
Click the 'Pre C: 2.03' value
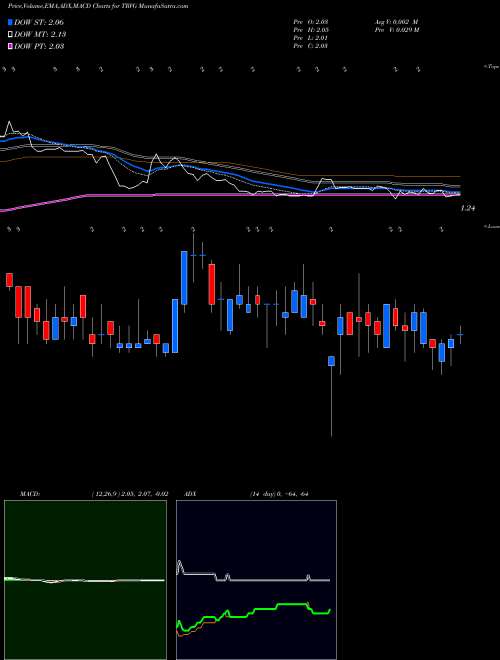311,46
